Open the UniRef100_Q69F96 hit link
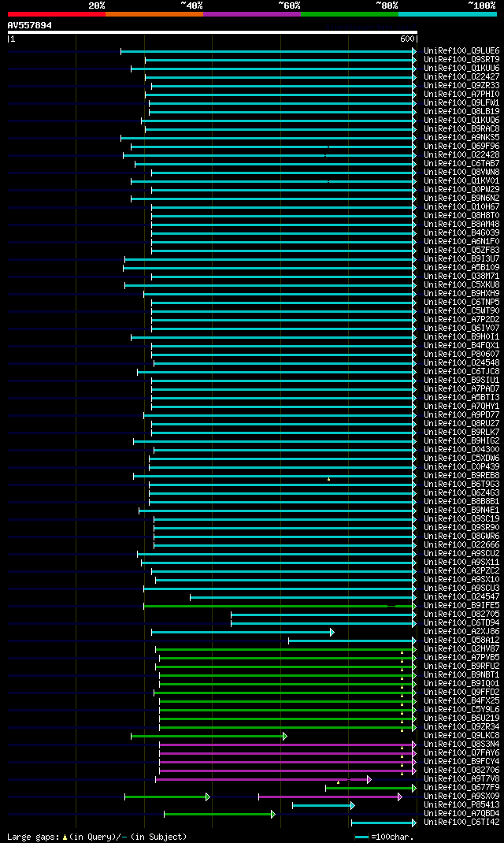 (461, 147)
